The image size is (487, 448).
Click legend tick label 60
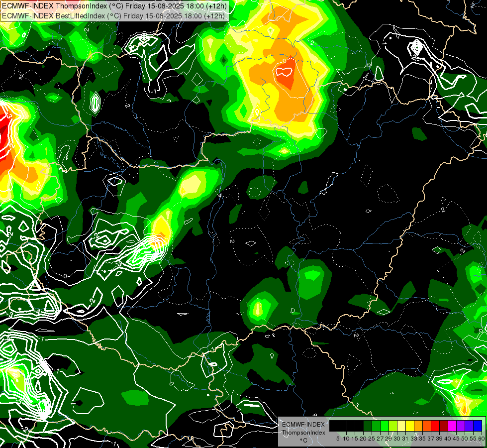[x=481, y=439]
